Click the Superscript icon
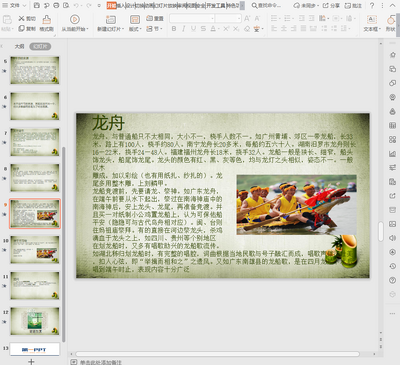Screen dimensions: 400x365 tap(226, 29)
